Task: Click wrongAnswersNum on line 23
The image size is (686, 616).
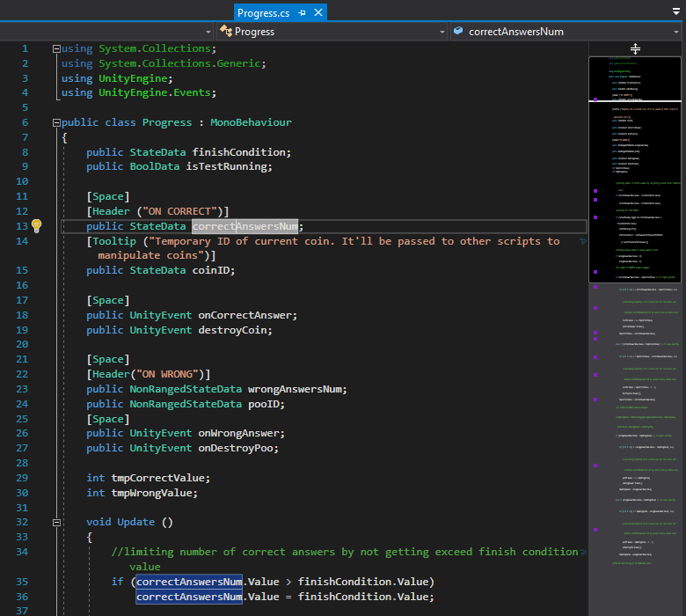Action: (295, 389)
